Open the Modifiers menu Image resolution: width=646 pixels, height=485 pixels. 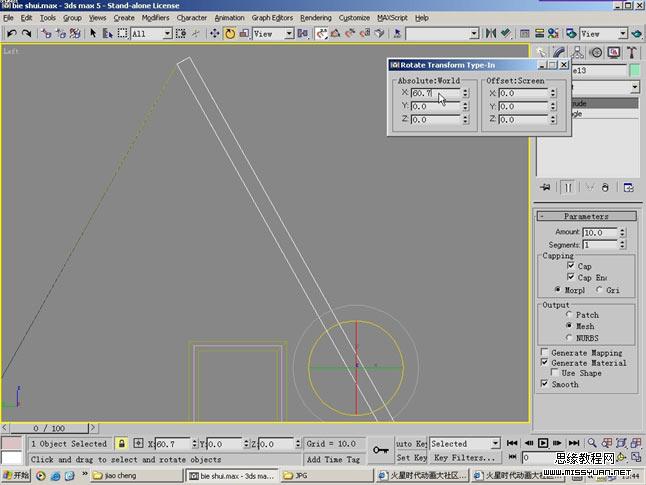point(155,18)
